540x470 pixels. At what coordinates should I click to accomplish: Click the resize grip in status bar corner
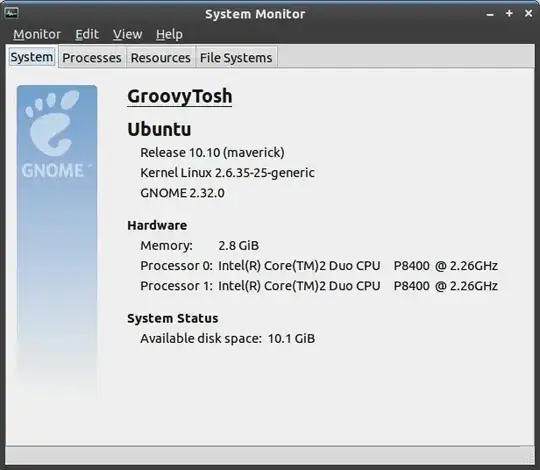tap(529, 458)
